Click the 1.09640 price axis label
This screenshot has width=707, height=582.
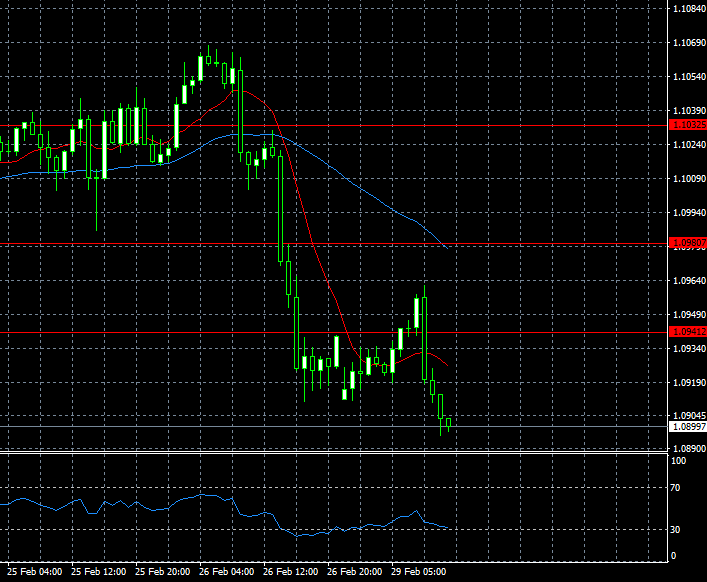[x=689, y=280]
